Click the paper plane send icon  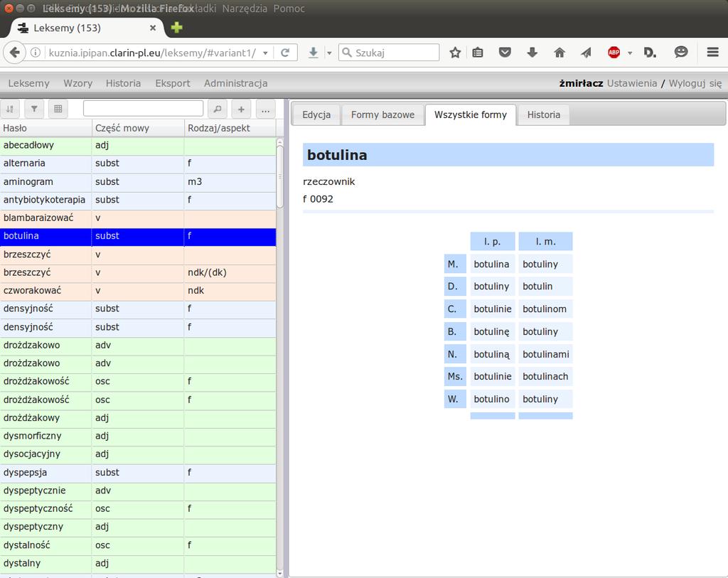coord(587,53)
